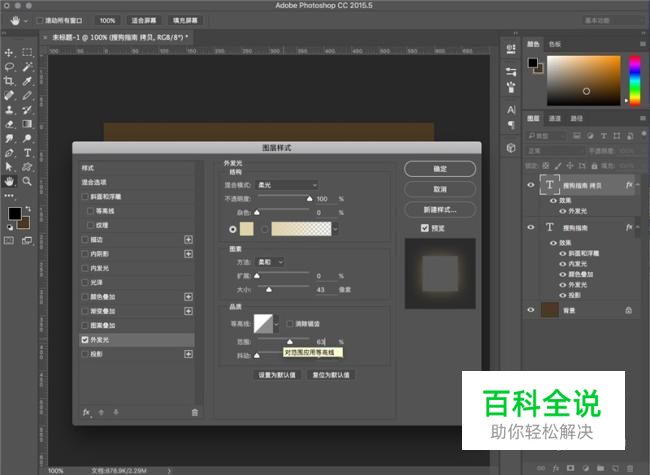This screenshot has height=475, width=650.
Task: Open the 等高线 contour picker arrow
Action: pos(276,324)
